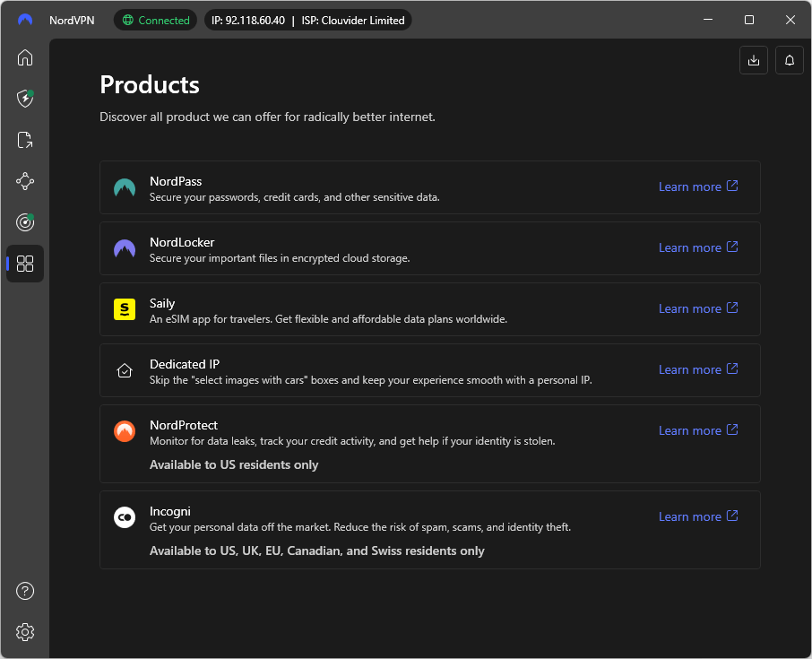This screenshot has width=812, height=659.
Task: Click the Incogni logo icon
Action: [x=125, y=517]
